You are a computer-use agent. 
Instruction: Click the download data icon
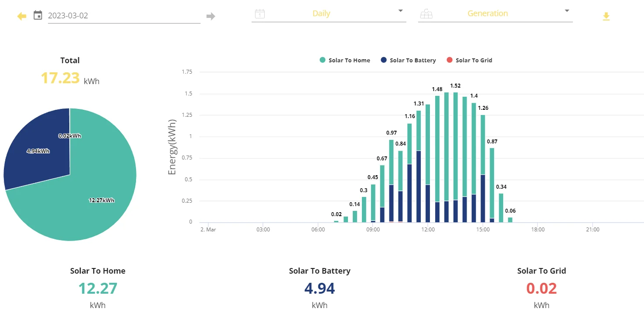(x=606, y=17)
